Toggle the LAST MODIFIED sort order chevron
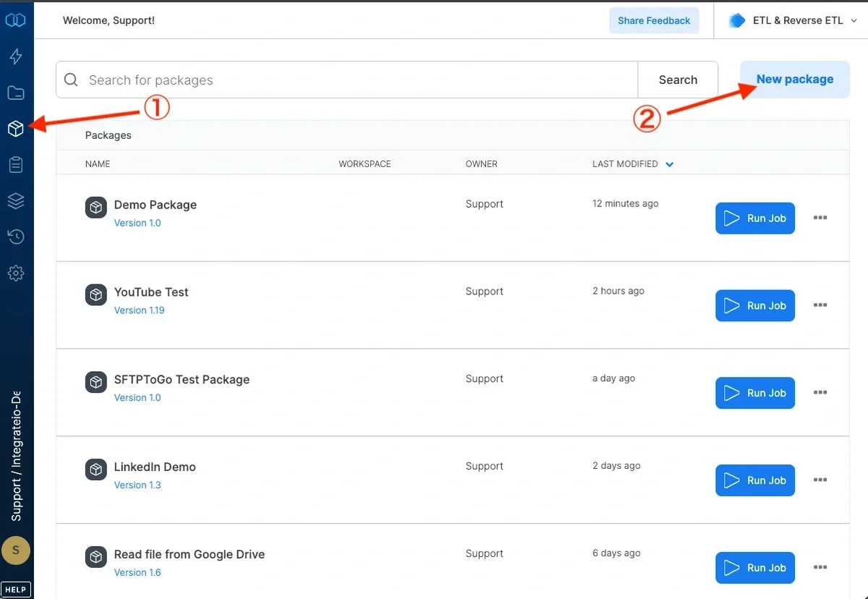The width and height of the screenshot is (868, 599). [669, 163]
